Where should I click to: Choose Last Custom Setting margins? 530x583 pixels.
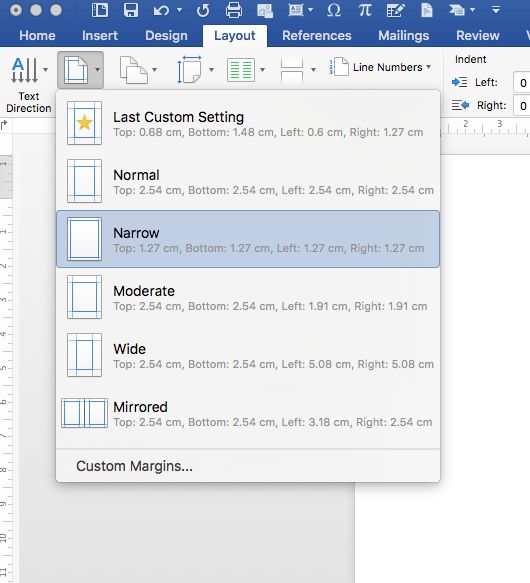pyautogui.click(x=248, y=123)
